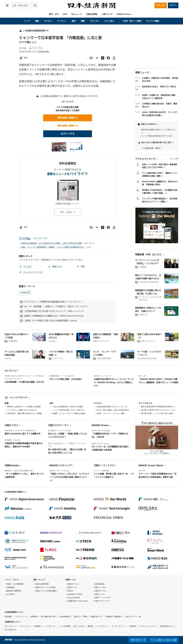Share-sheet icon in row below paywall box
183x644 pixels.
point(114,228)
